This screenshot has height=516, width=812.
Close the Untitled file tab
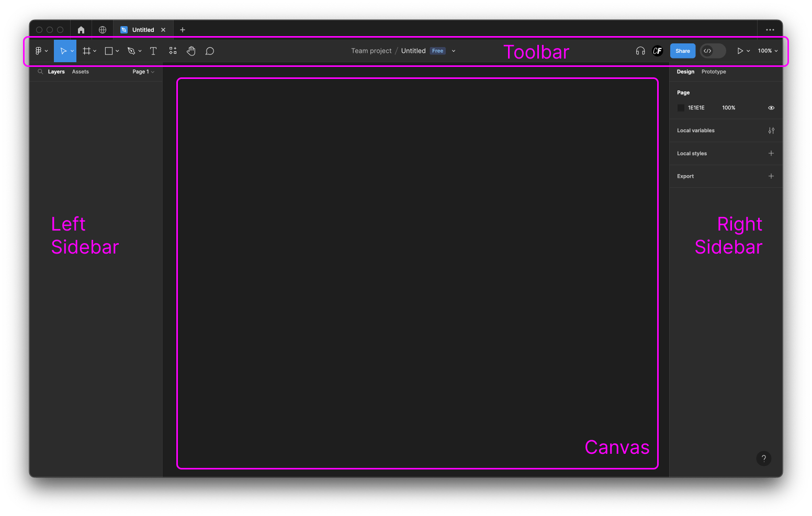click(163, 30)
